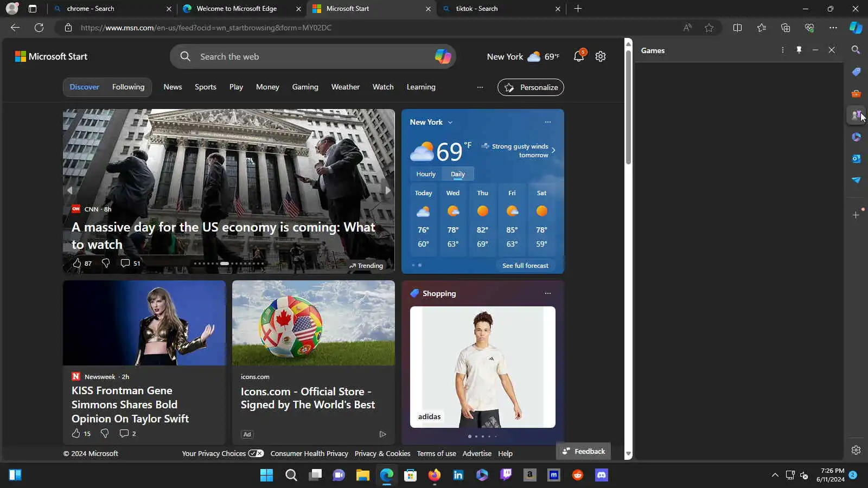This screenshot has width=868, height=488.
Task: Go to previous headline carousel slide
Action: 69,190
